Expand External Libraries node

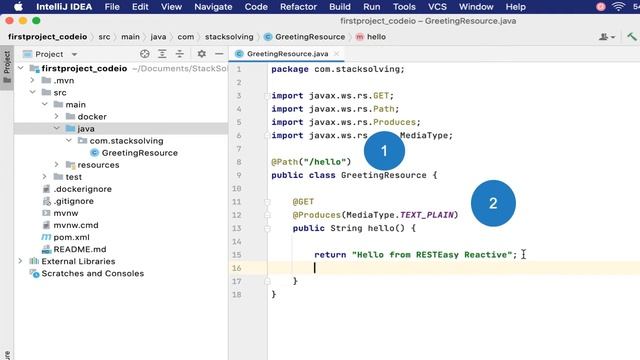pos(21,261)
